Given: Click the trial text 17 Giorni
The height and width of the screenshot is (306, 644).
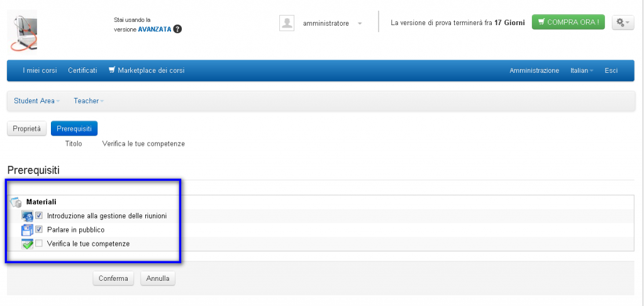Looking at the screenshot, I should click(509, 23).
